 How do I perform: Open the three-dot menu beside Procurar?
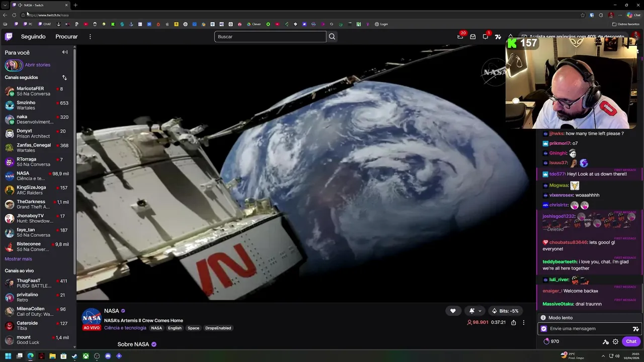tap(90, 37)
